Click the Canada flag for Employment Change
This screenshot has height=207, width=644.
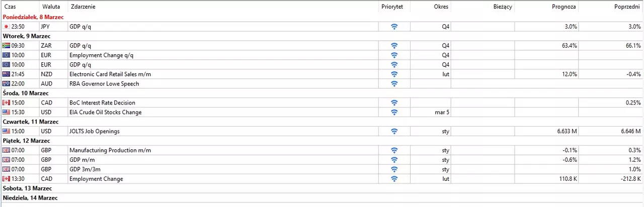click(6, 179)
